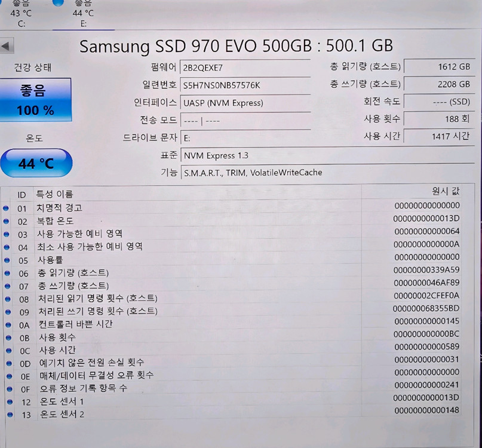Click the back arrow navigation button
The width and height of the screenshot is (482, 448).
tap(7, 45)
